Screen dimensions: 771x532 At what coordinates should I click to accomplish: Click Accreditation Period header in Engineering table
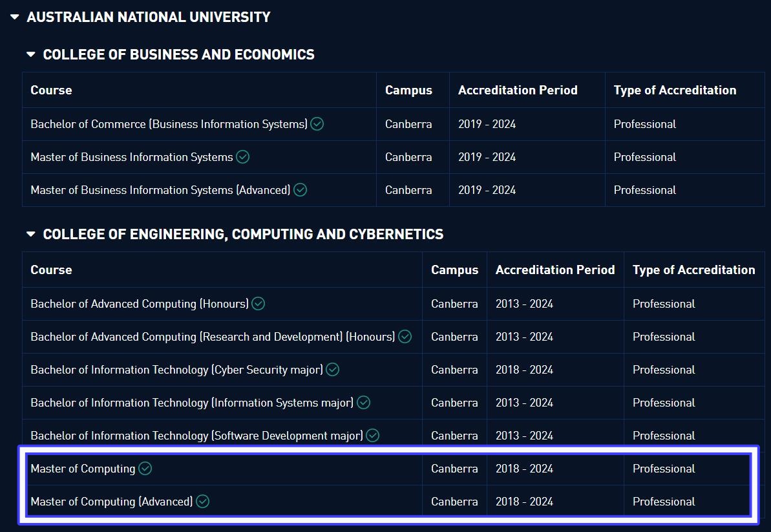click(555, 270)
